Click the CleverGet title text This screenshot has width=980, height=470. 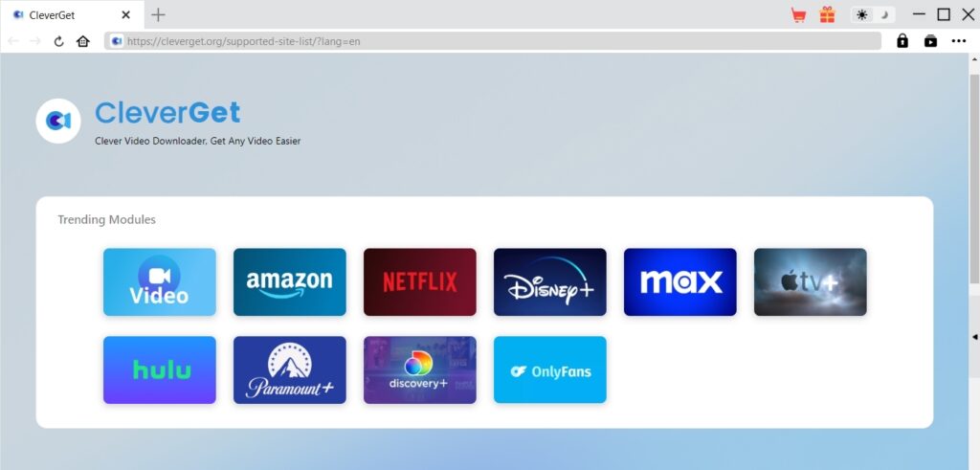coord(167,113)
